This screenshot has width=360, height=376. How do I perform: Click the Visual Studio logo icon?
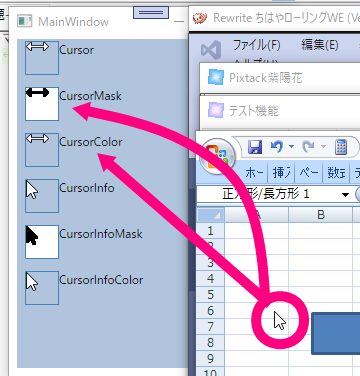coord(211,50)
